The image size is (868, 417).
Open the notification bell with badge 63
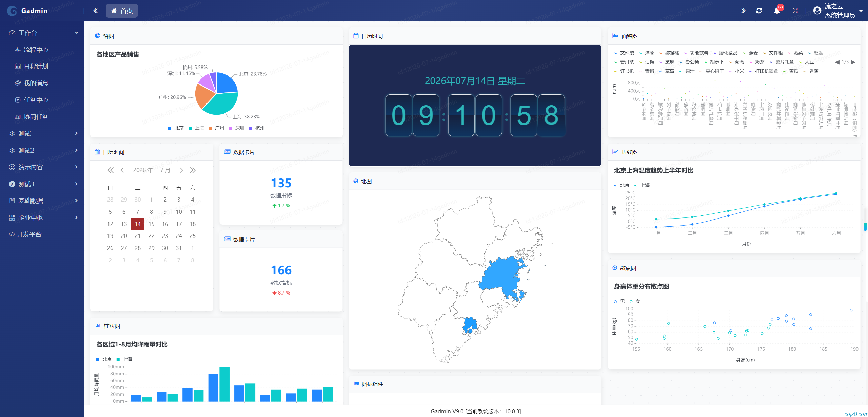coord(777,11)
